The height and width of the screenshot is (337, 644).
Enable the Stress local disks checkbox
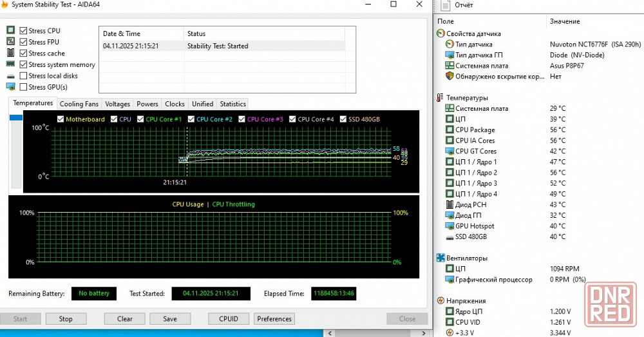pos(23,75)
